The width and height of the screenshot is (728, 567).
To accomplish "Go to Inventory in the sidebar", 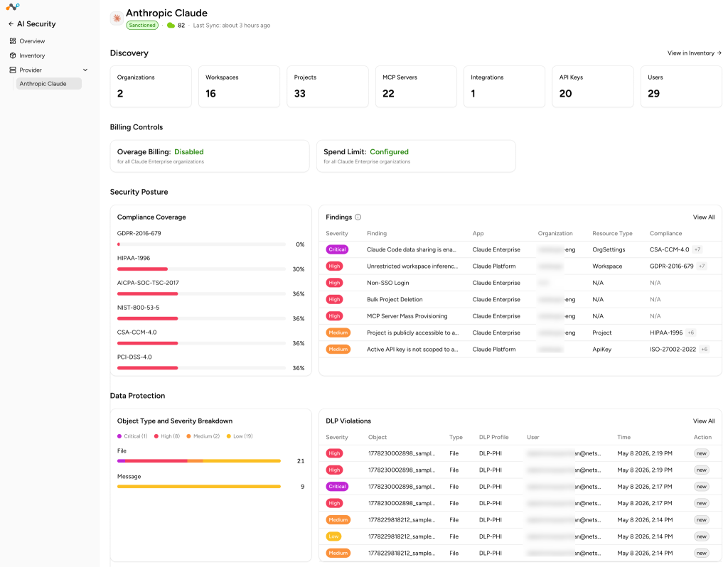I will tap(32, 55).
